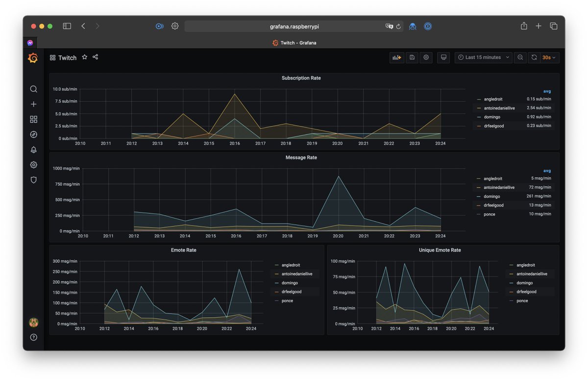Viewport: 588px width, 381px height.
Task: Open the Emote Rate panel title menu
Action: coord(185,250)
